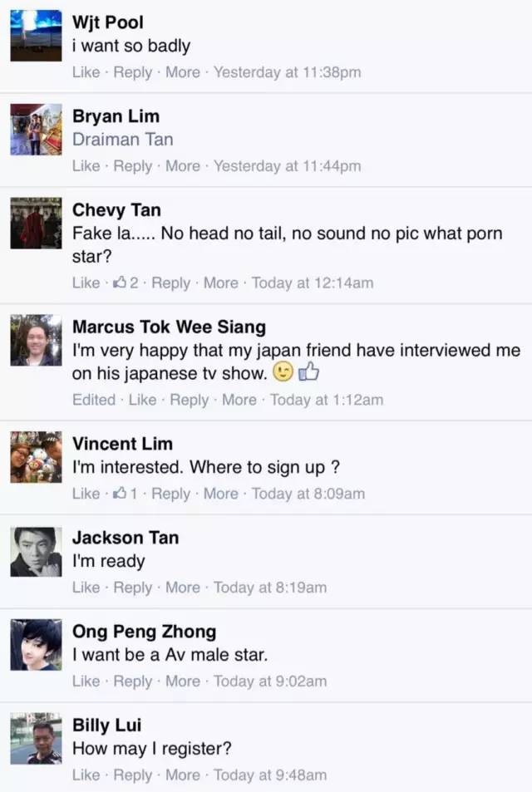Like Billy Lui's comment

(x=86, y=775)
